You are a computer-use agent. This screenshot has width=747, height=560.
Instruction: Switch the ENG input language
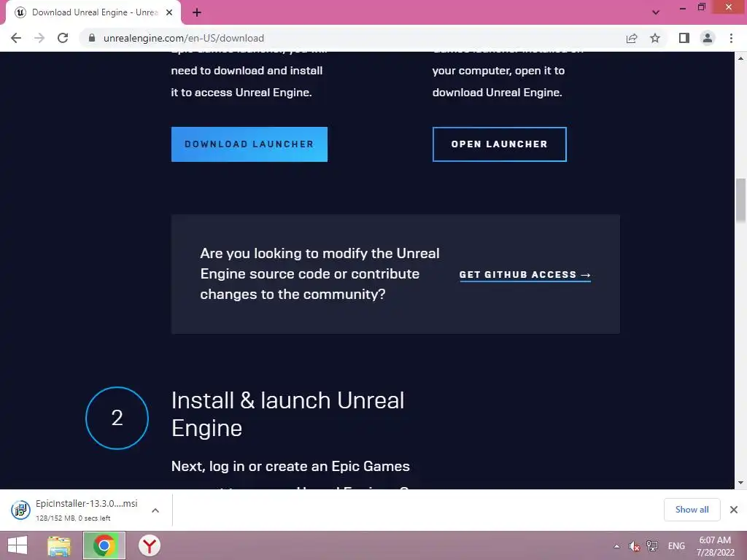[x=676, y=546]
